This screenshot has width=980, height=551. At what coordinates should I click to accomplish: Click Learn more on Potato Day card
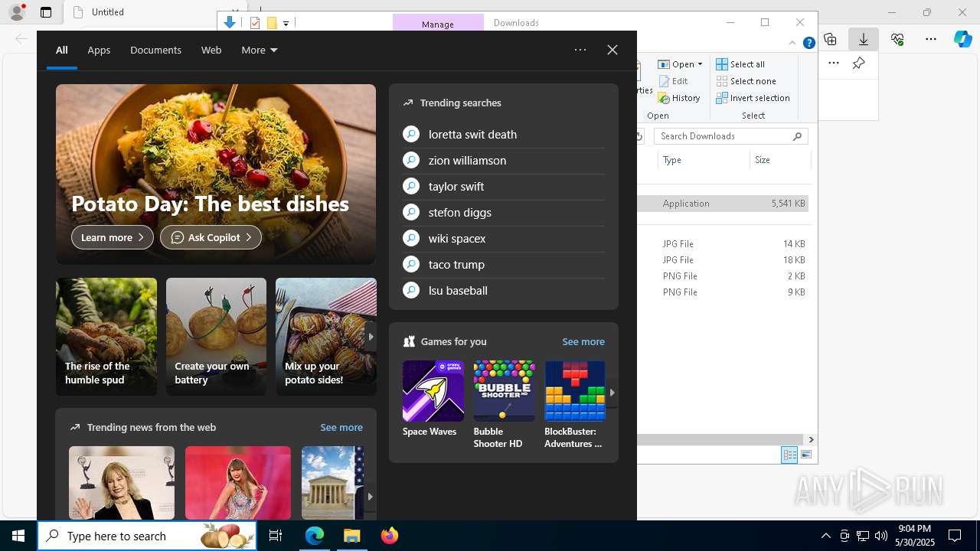113,237
